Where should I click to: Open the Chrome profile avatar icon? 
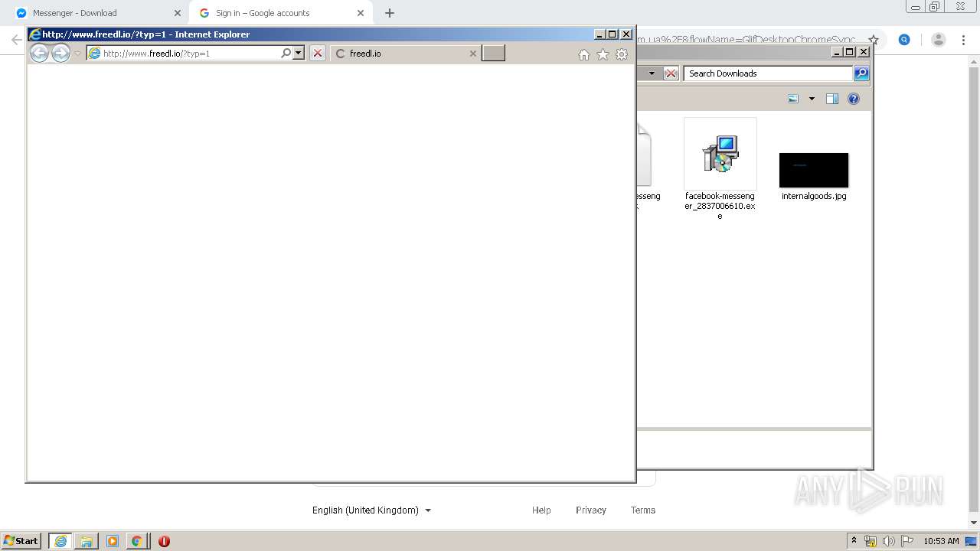[x=938, y=40]
